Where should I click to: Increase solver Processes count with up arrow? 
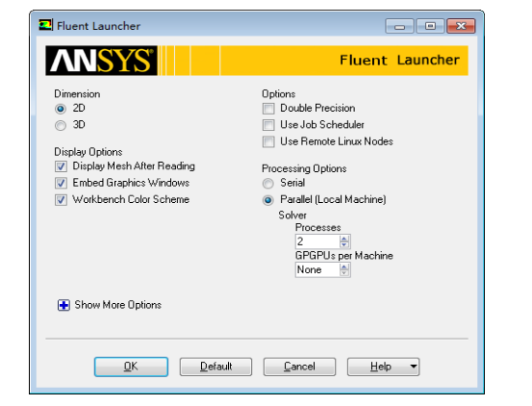click(x=344, y=239)
